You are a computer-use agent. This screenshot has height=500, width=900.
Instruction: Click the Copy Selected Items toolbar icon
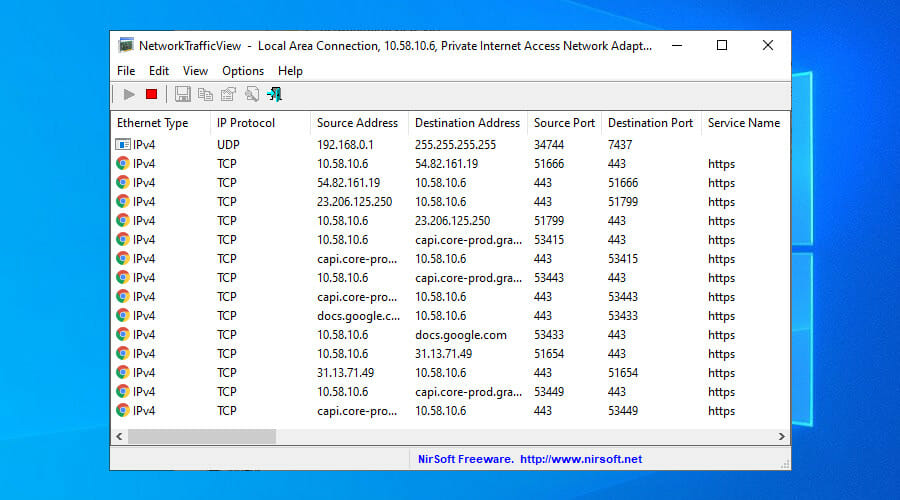click(205, 94)
